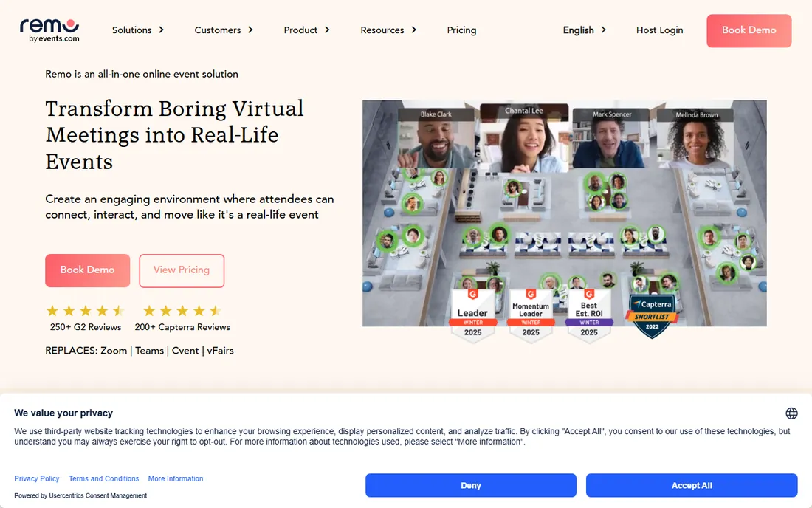Click the 'Transform Boring Virtual Meetings' headline
812x508 pixels.
point(174,135)
